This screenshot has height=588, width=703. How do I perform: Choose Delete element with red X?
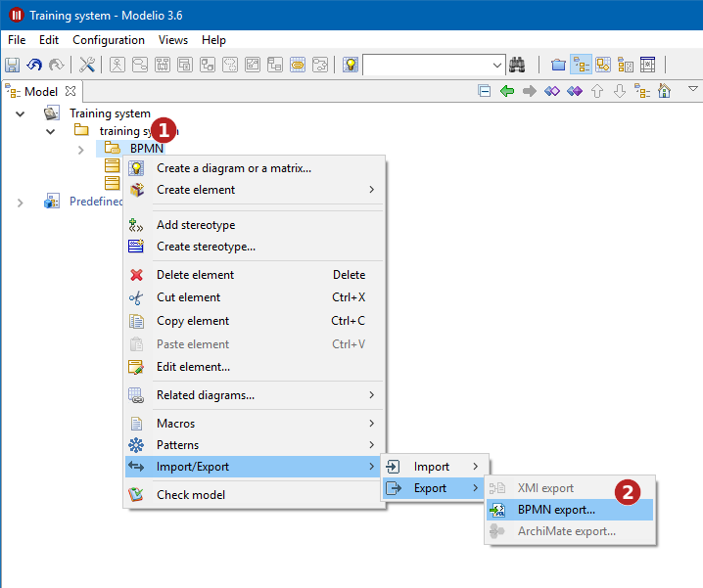pos(255,275)
